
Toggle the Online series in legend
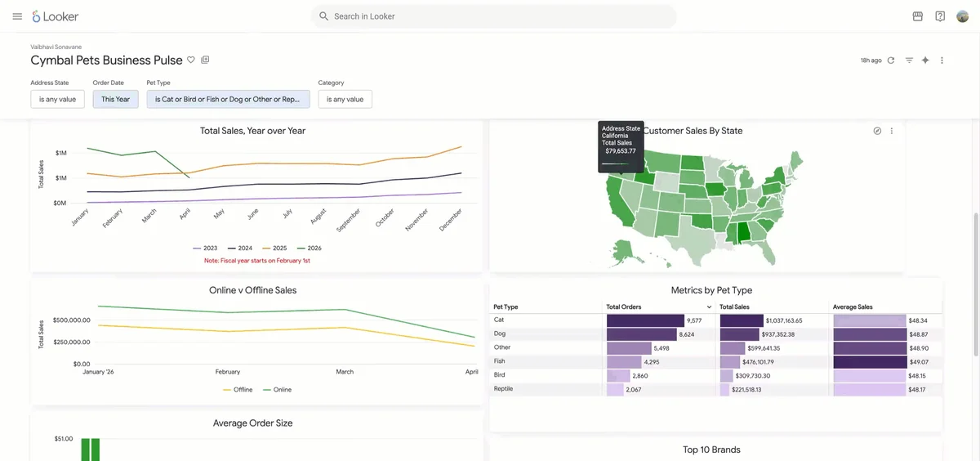277,390
